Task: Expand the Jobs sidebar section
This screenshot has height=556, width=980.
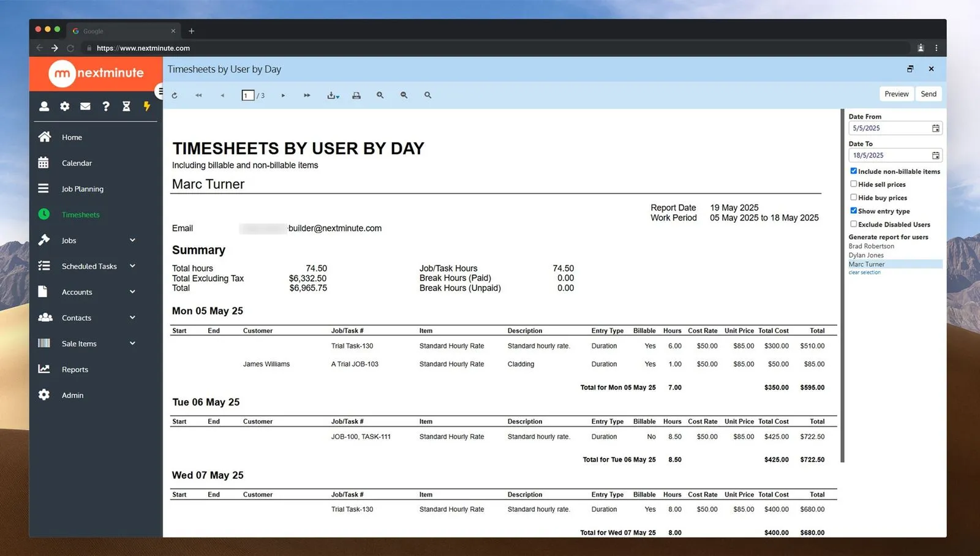Action: tap(132, 240)
